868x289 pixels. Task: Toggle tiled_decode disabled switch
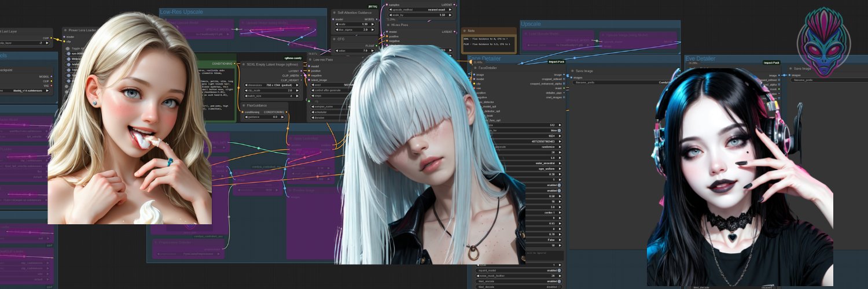(558, 287)
